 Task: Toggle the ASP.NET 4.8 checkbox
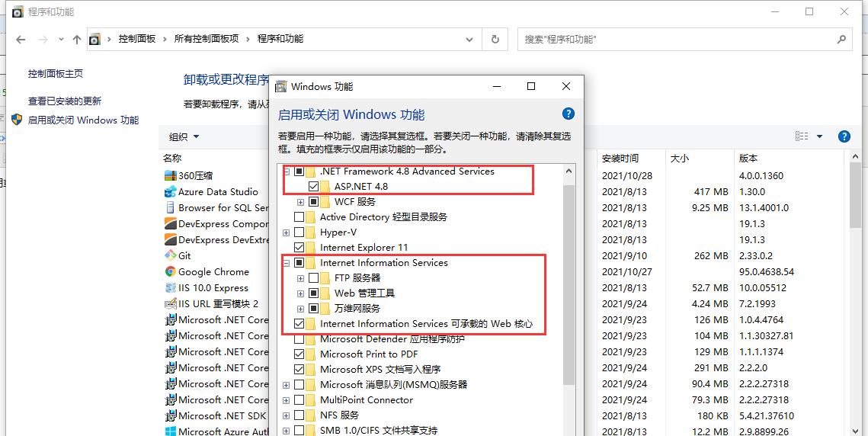313,186
